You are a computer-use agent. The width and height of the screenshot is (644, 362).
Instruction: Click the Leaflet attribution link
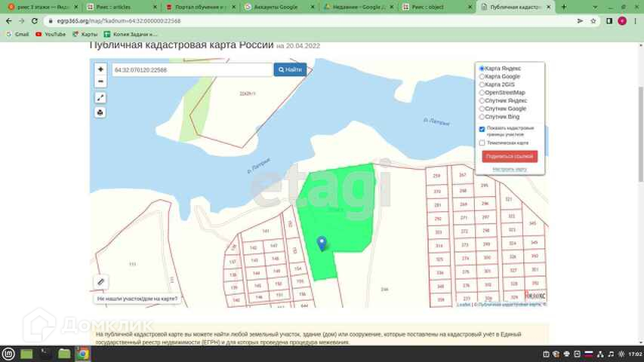(x=464, y=305)
